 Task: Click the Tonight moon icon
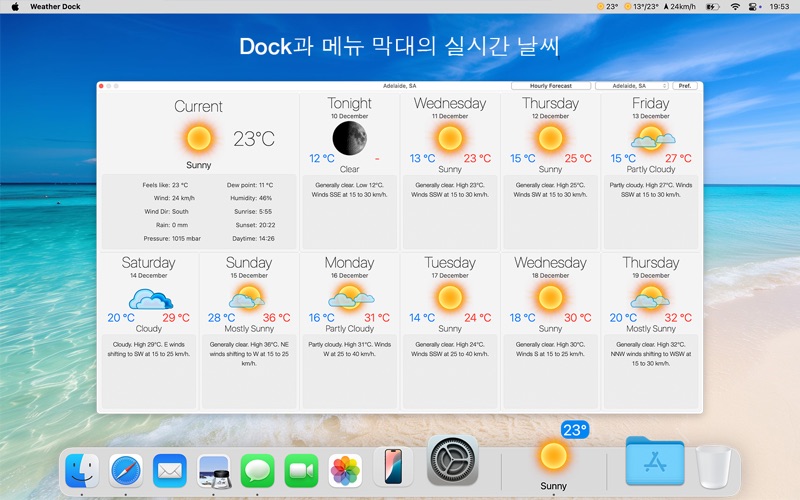point(349,138)
